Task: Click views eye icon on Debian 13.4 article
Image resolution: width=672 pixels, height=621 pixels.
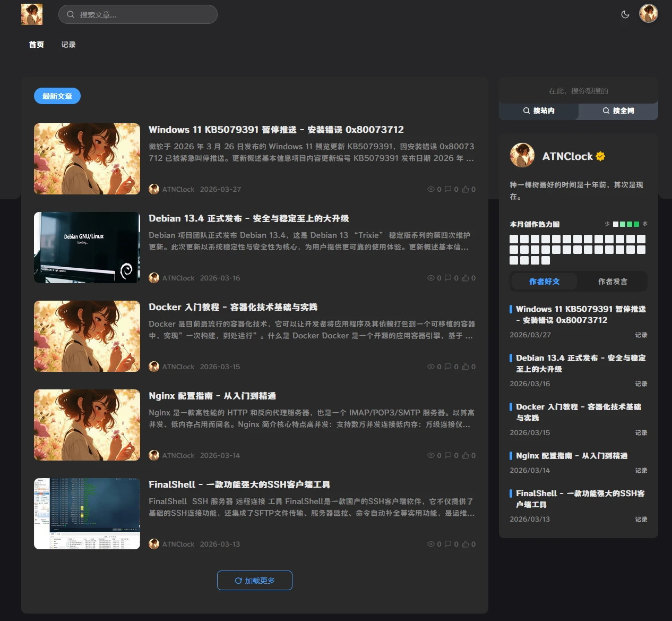Action: click(x=431, y=278)
